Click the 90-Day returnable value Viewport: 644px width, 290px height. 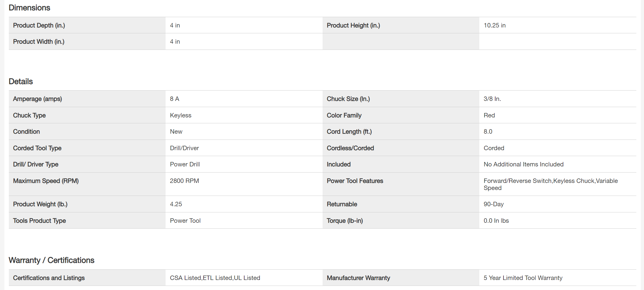493,204
